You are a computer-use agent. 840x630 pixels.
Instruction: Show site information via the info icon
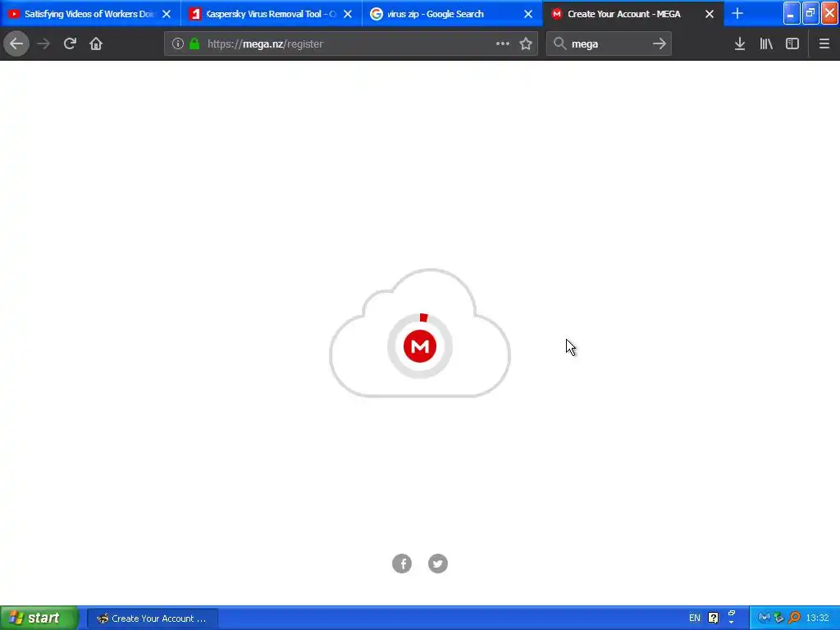[178, 44]
